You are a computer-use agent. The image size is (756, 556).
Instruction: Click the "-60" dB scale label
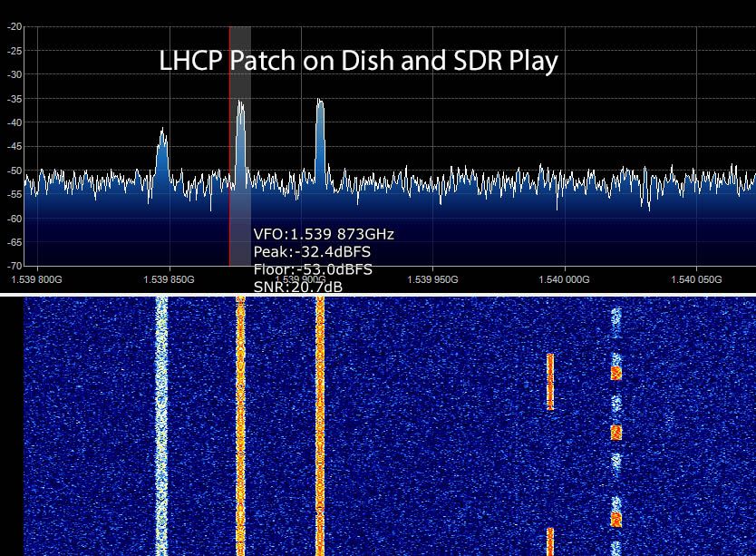click(x=15, y=219)
